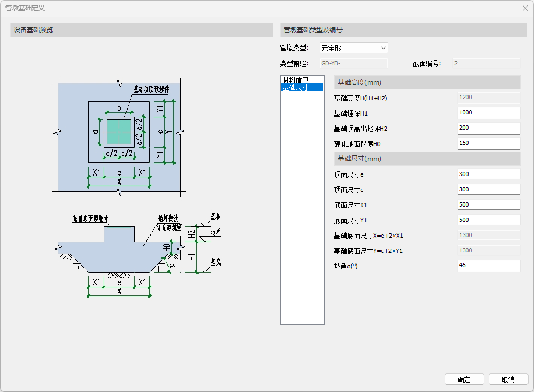534x392 pixels.
Task: Click the 基础埋深H1 input field
Action: 488,113
